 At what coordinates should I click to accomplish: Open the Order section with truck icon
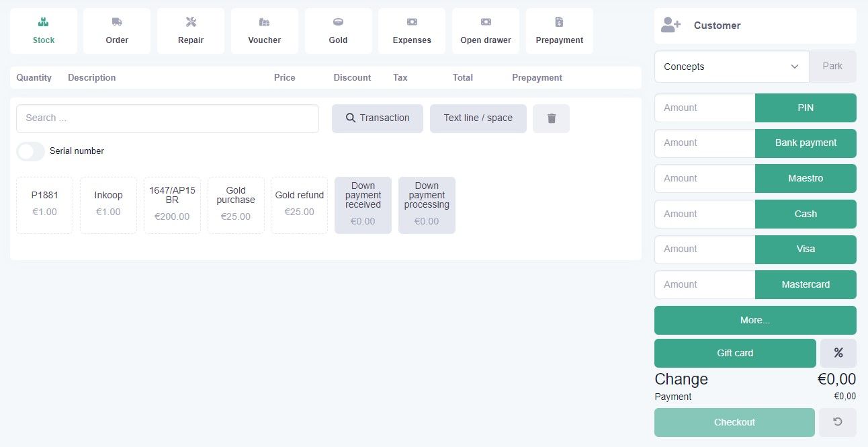(x=117, y=23)
